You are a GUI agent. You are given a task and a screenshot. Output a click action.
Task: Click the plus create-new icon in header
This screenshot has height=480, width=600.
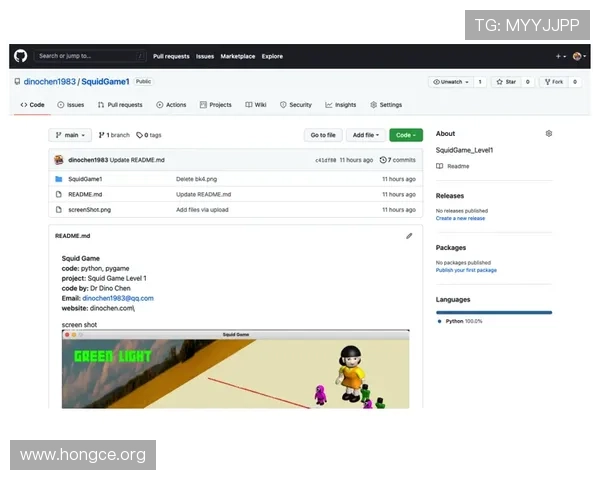(561, 56)
